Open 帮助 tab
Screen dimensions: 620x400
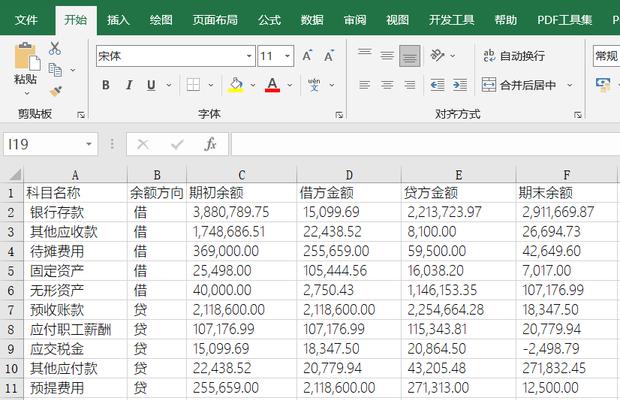click(506, 20)
